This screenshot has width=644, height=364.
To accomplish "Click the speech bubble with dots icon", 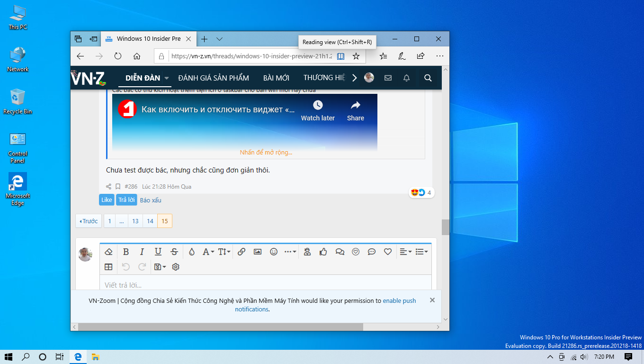I will (372, 252).
